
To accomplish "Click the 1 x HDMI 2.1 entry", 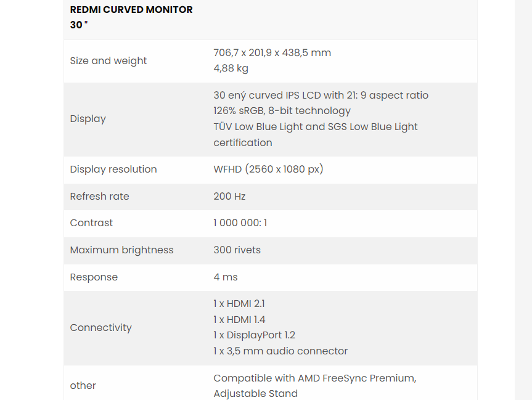I will pyautogui.click(x=239, y=303).
